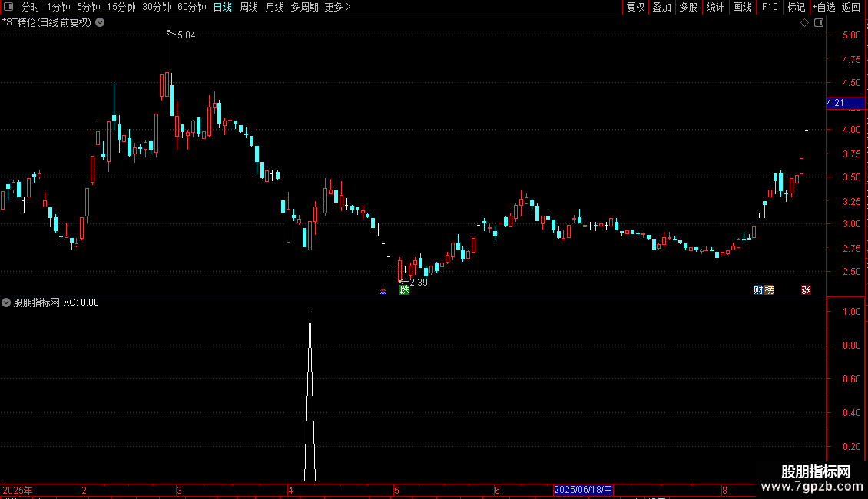Select the 30分钟 period
Screen dimensions: 868x499
(157, 7)
